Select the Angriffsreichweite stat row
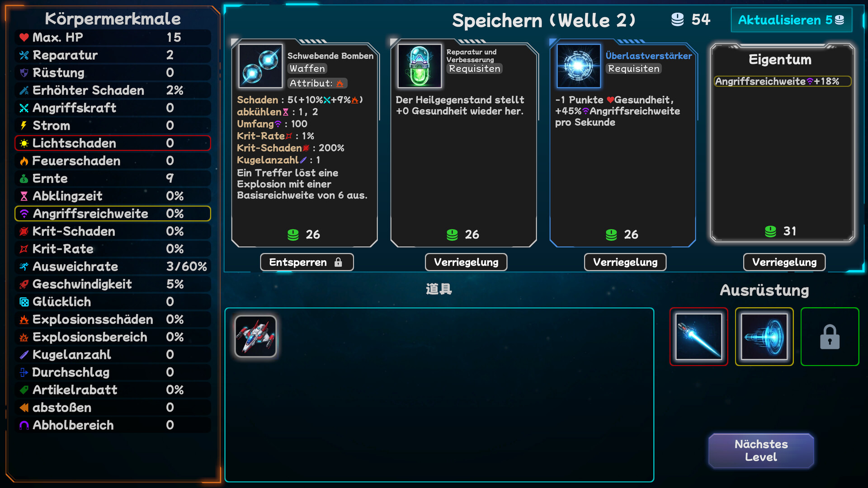Image resolution: width=868 pixels, height=488 pixels. tap(113, 214)
